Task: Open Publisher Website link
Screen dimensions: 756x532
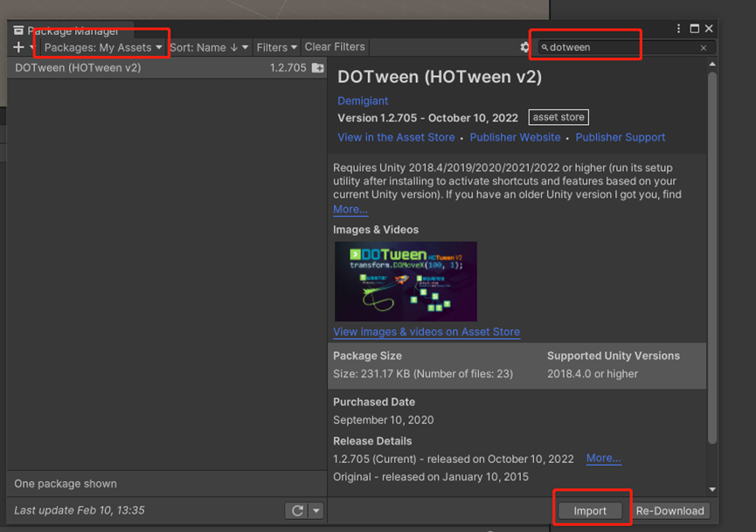Action: pyautogui.click(x=515, y=137)
